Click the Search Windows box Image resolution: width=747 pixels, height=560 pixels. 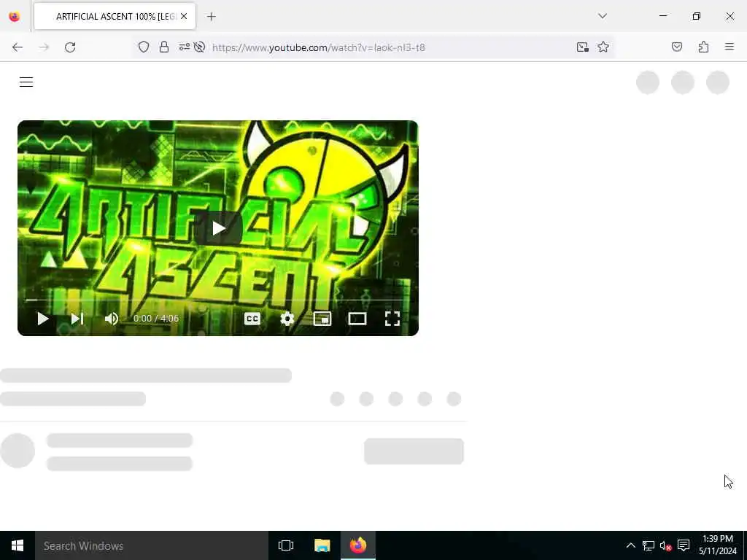point(152,545)
